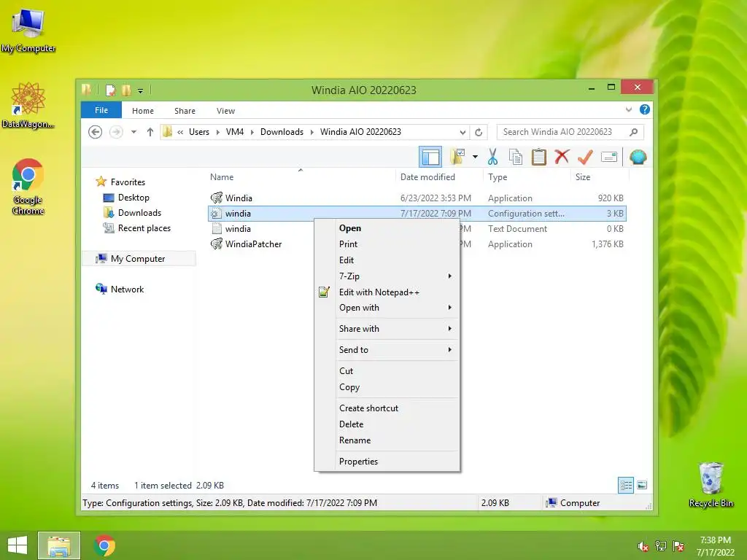The width and height of the screenshot is (747, 560).
Task: Select My Computer in the navigation pane
Action: tap(138, 259)
